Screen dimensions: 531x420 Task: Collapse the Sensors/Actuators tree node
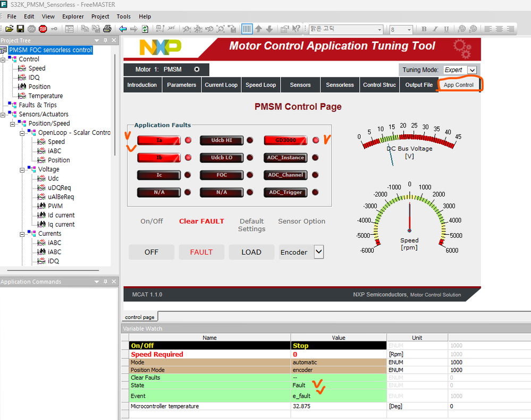(x=3, y=115)
